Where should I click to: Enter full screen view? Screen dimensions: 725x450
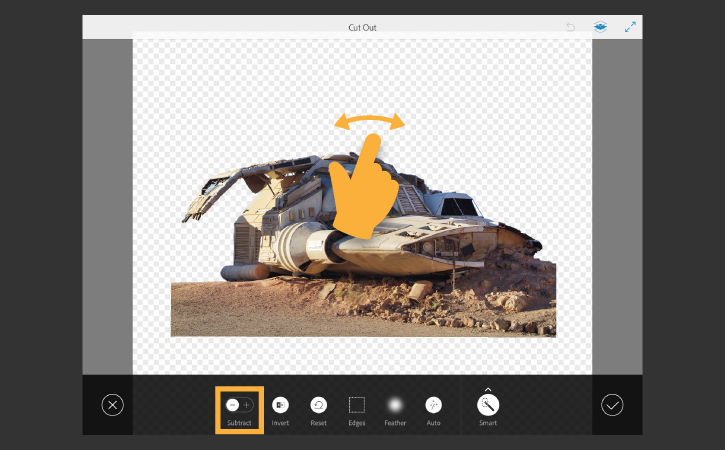630,27
